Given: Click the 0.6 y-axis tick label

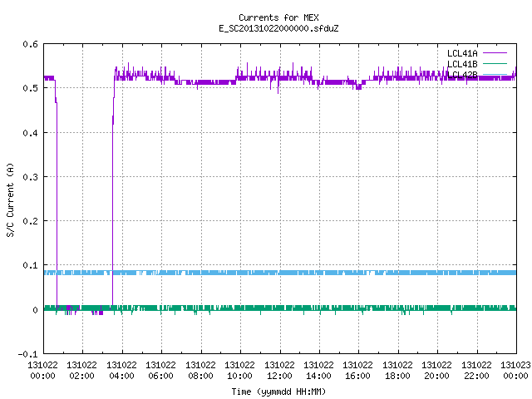Looking at the screenshot, I should tap(30, 44).
